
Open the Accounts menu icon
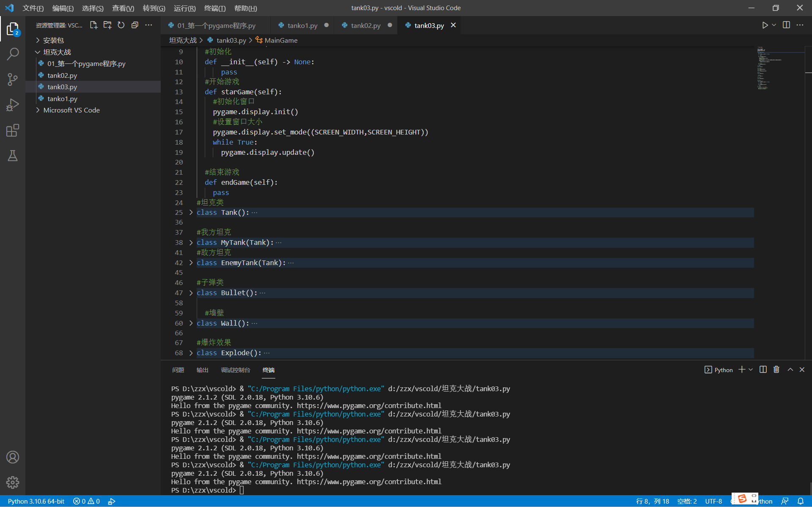[x=13, y=457]
